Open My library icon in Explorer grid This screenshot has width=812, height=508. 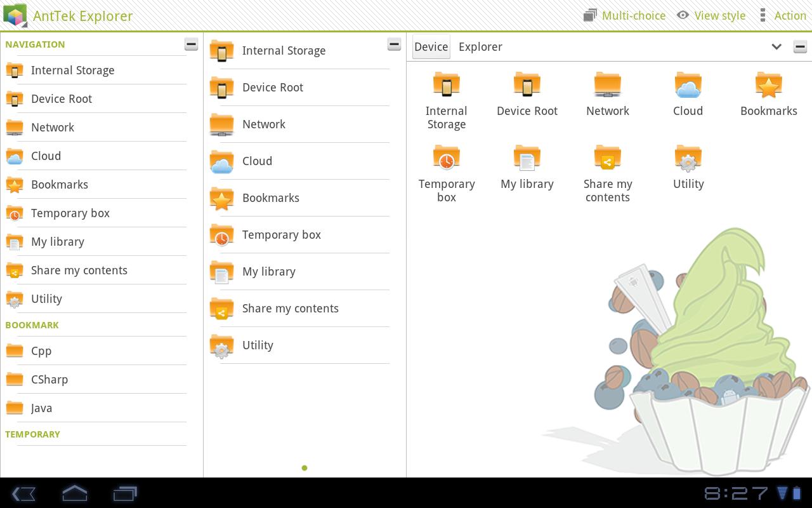(x=527, y=157)
